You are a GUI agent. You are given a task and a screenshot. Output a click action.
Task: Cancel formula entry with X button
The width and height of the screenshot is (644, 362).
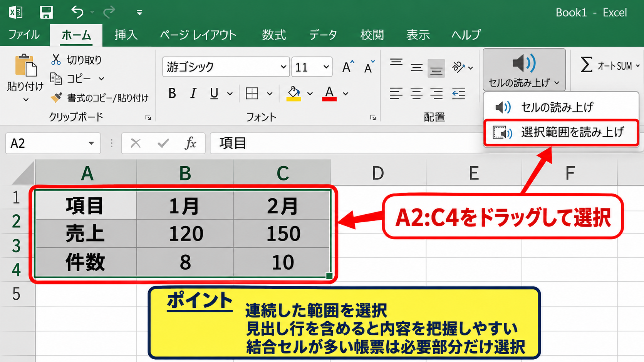[136, 143]
